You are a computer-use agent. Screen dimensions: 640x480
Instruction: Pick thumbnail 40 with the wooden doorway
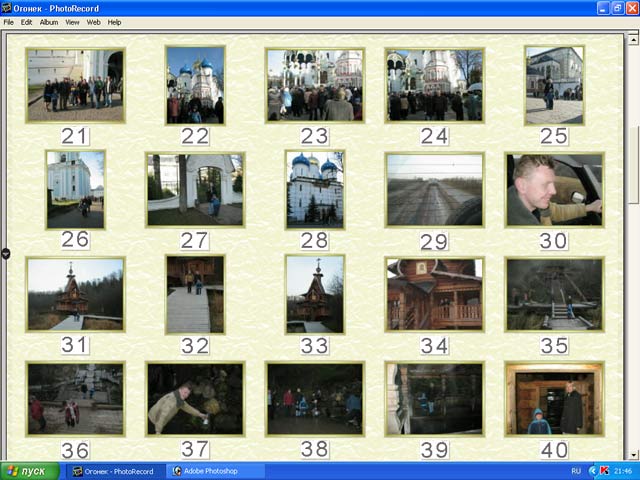coord(554,398)
